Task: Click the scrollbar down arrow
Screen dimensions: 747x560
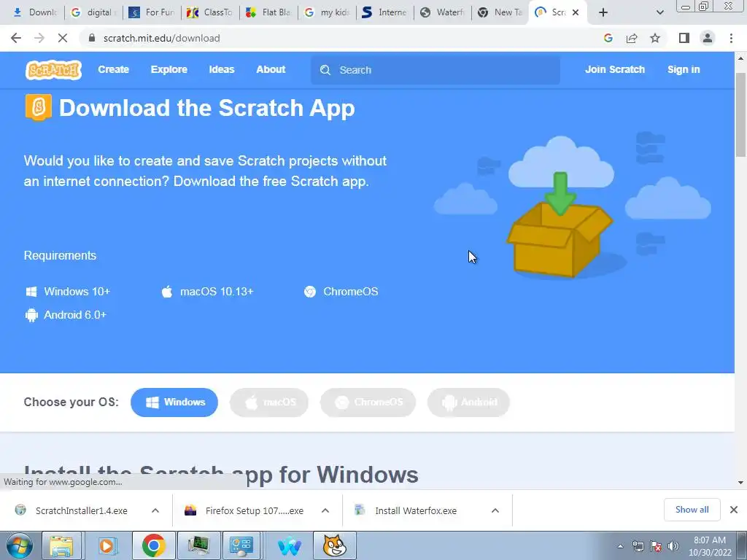Action: 741,483
